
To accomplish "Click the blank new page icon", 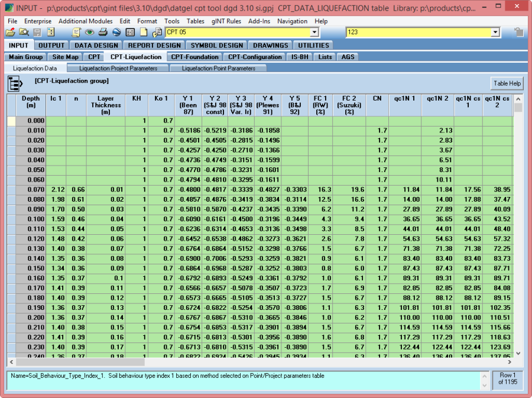I will pyautogui.click(x=144, y=32).
